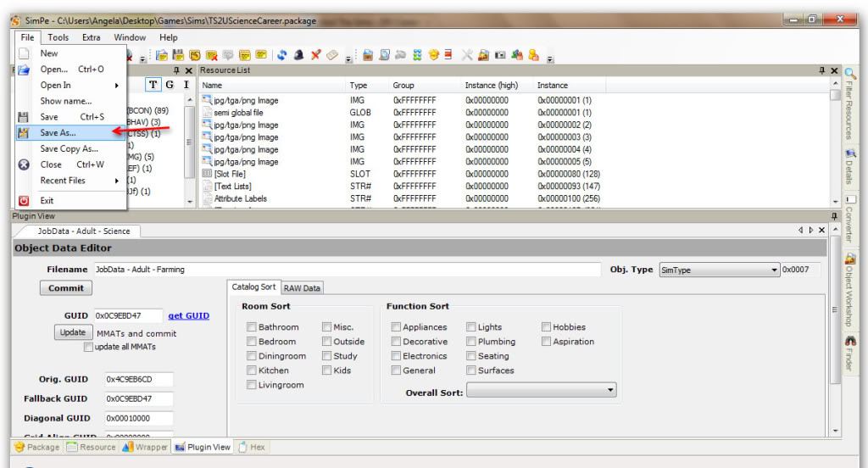The width and height of the screenshot is (868, 468).
Task: Click the dark hat icon in the toolbar
Action: pos(298,55)
